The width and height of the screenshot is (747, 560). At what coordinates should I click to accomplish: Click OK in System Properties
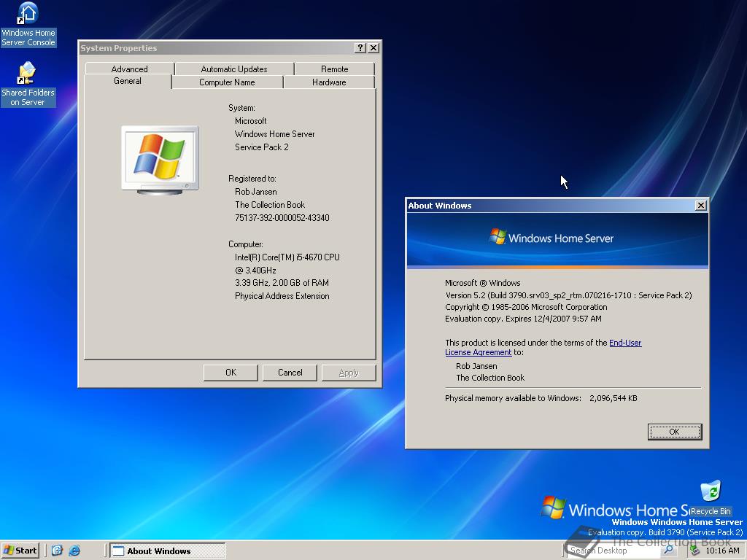231,373
